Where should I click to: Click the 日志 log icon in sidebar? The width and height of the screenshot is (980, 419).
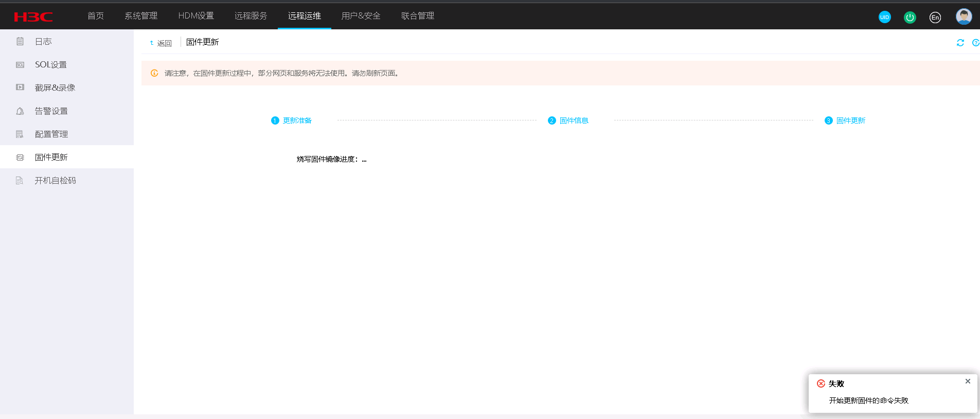20,41
